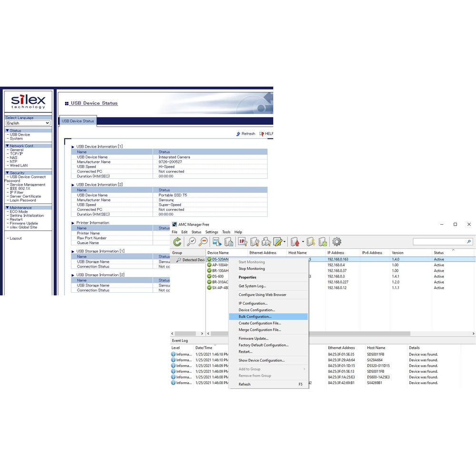Viewport: 476px width, 476px height.
Task: Open the TCP/IP network configuration link
Action: [x=16, y=154]
